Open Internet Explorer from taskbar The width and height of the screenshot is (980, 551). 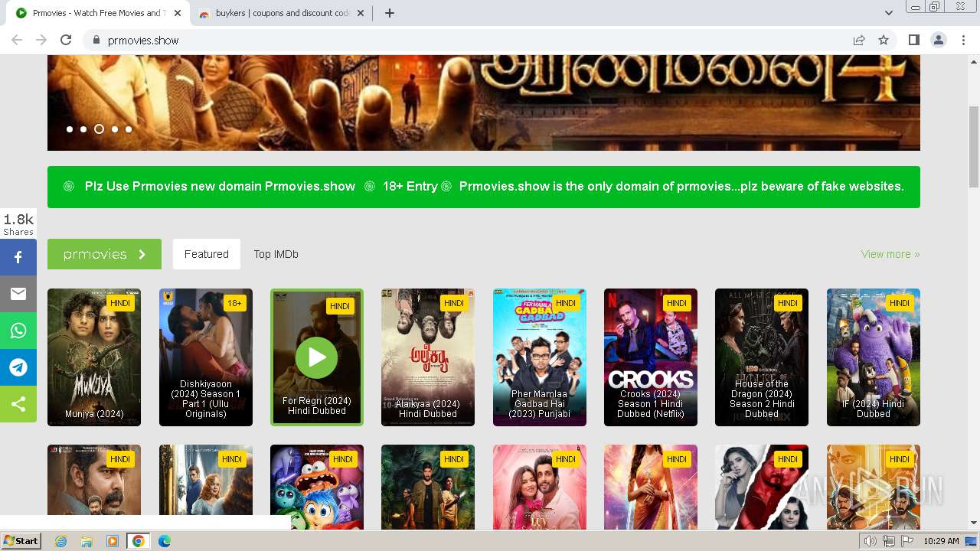point(60,541)
